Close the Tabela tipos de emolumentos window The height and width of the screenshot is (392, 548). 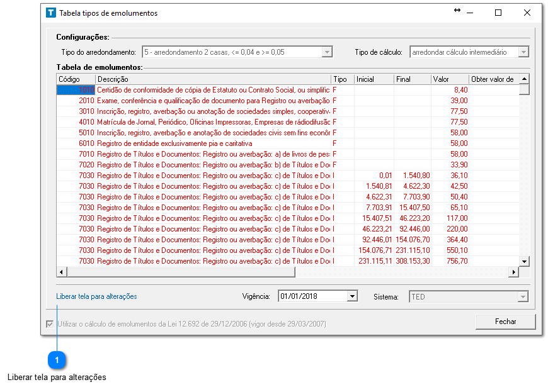click(x=527, y=13)
